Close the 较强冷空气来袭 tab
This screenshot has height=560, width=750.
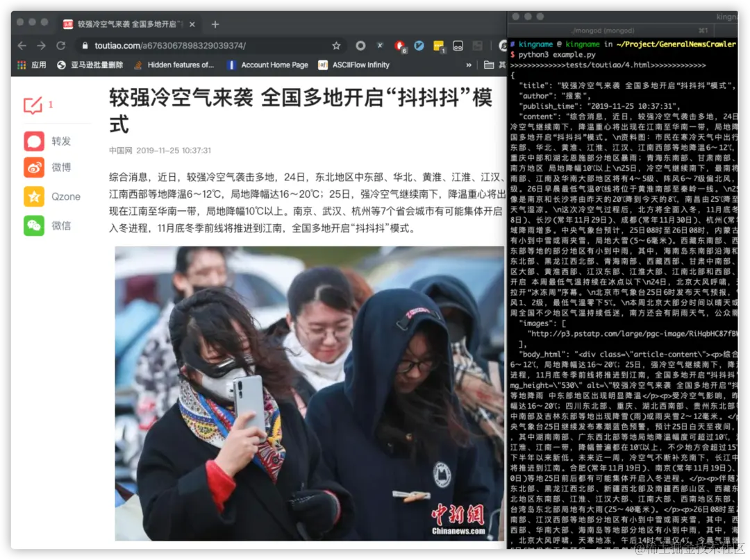pyautogui.click(x=192, y=24)
